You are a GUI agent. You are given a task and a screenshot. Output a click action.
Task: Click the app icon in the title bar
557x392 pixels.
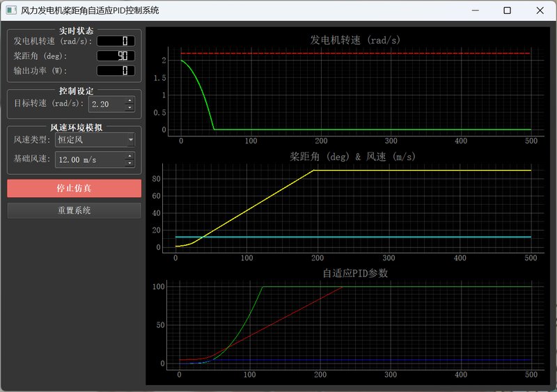[10, 10]
